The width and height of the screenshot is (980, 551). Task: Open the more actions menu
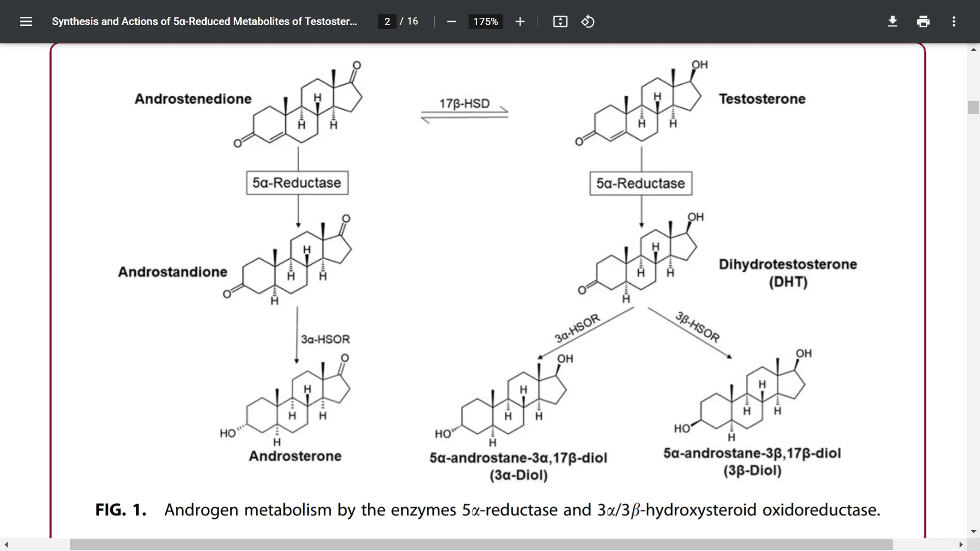[x=954, y=21]
